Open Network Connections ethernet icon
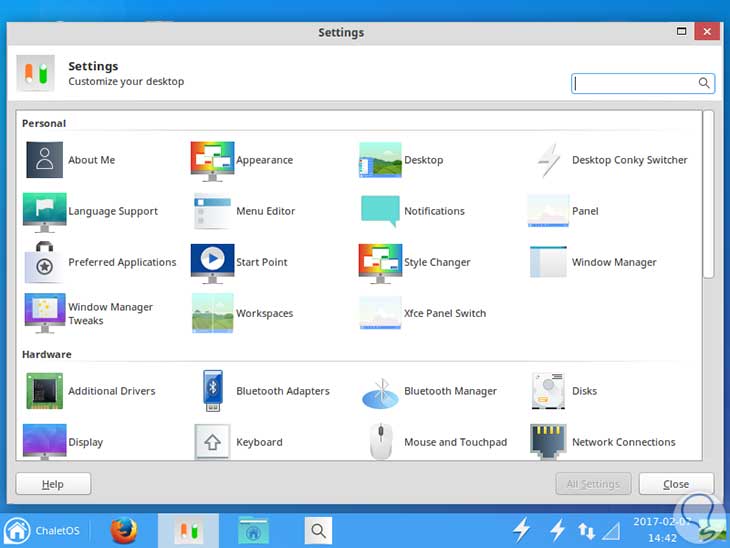730x548 pixels. point(548,441)
